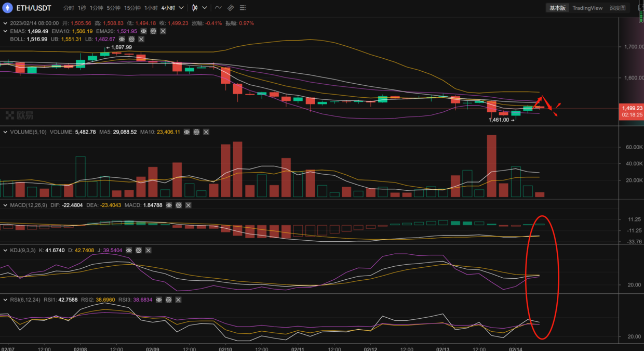Click the 02/10 date axis label
Image resolution: width=644 pixels, height=351 pixels.
point(225,349)
